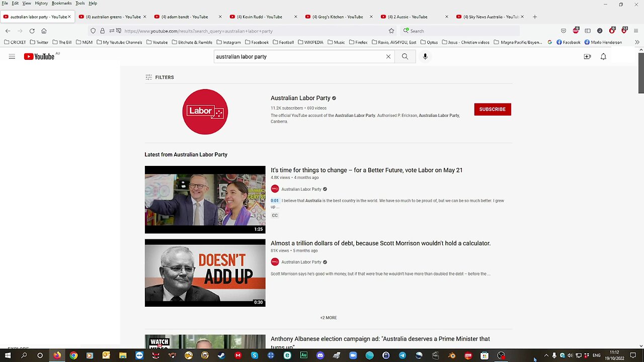The image size is (644, 362).
Task: Open the File menu
Action: click(x=5, y=3)
